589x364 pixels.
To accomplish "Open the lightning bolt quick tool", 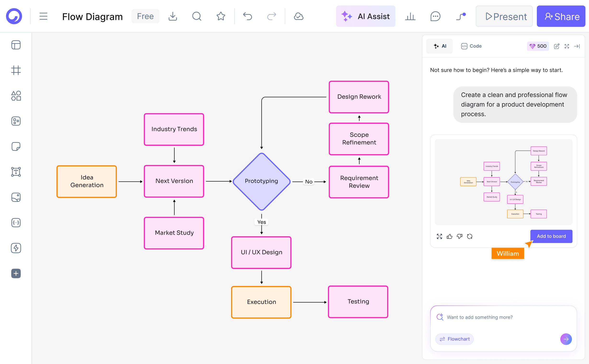I will 16,248.
